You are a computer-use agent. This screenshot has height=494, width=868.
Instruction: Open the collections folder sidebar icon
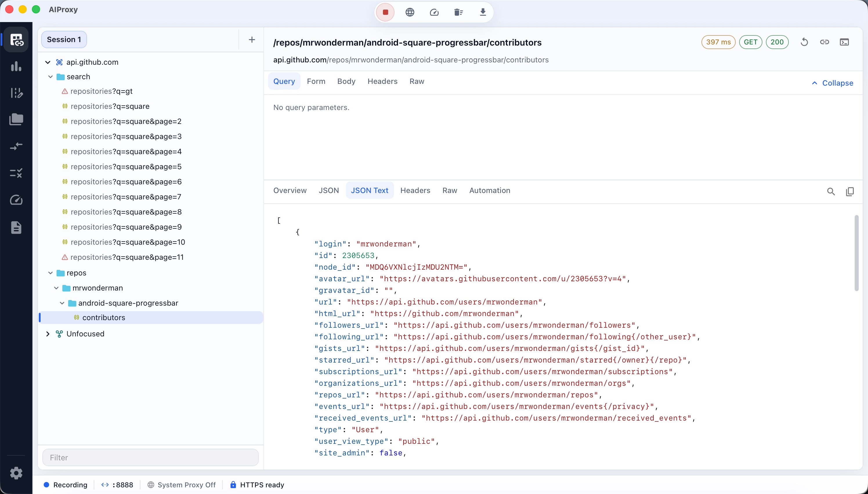pos(16,119)
